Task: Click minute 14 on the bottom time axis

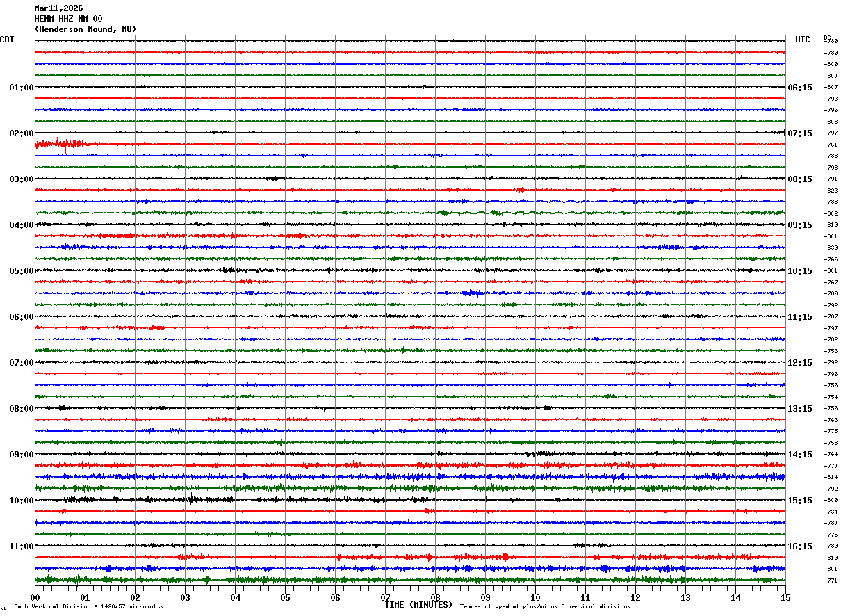Action: tap(735, 597)
